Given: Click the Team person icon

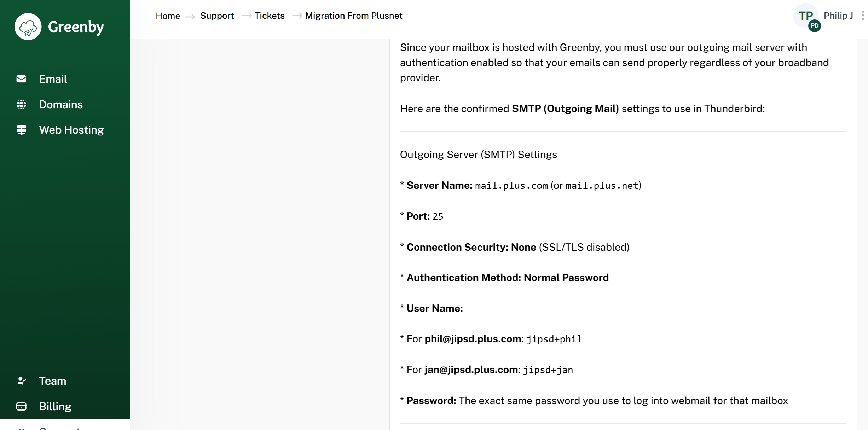Looking at the screenshot, I should pyautogui.click(x=21, y=381).
